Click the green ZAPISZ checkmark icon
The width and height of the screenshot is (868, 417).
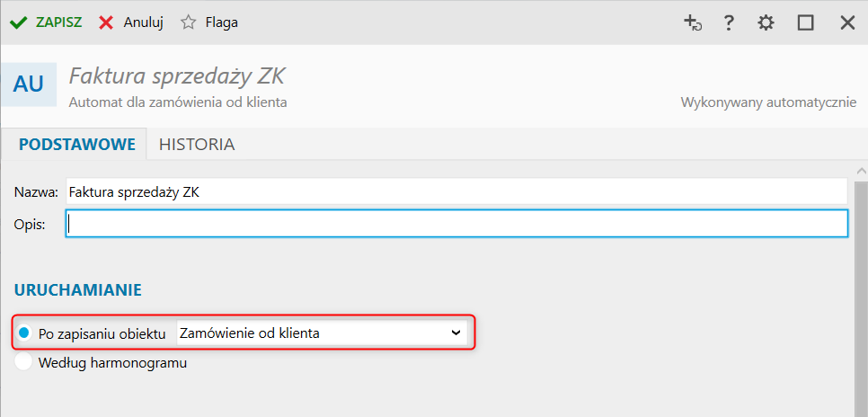19,22
